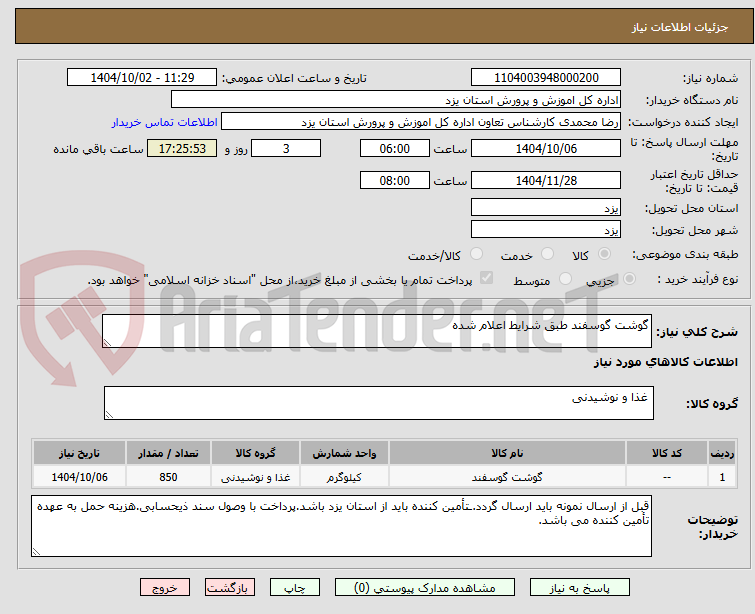The height and width of the screenshot is (614, 755).
Task: Click need date cell '1404/10/06' in table
Action: click(79, 477)
